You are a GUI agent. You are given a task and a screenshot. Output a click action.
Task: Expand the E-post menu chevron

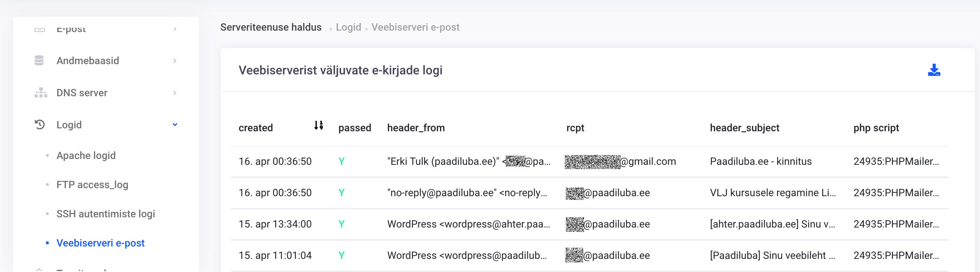175,29
